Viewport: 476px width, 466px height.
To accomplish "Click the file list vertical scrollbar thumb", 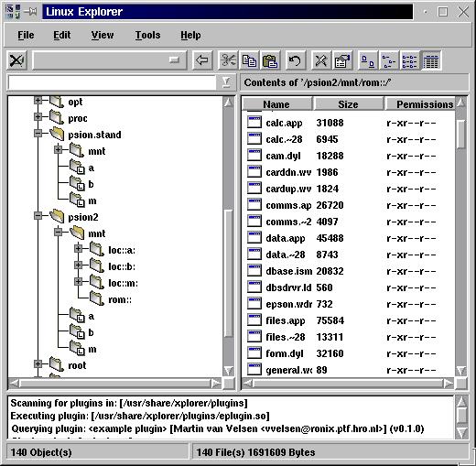I will 461,134.
